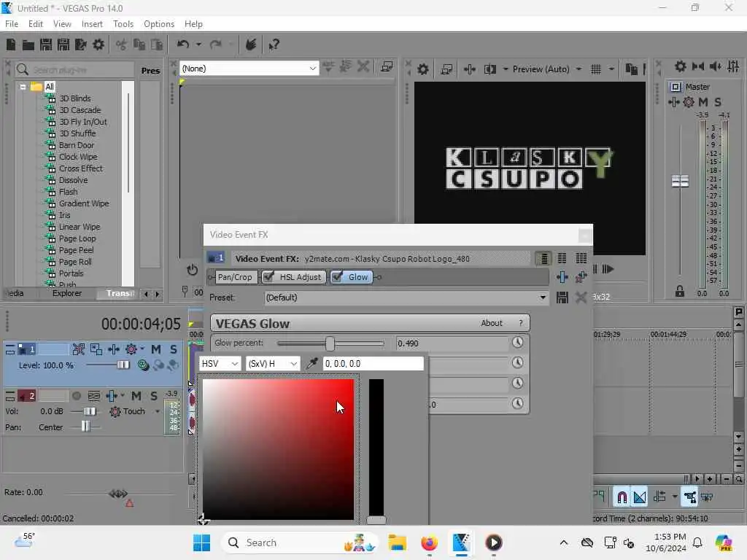Image resolution: width=747 pixels, height=560 pixels.
Task: Click the Save Preset disk icon
Action: [x=562, y=297]
